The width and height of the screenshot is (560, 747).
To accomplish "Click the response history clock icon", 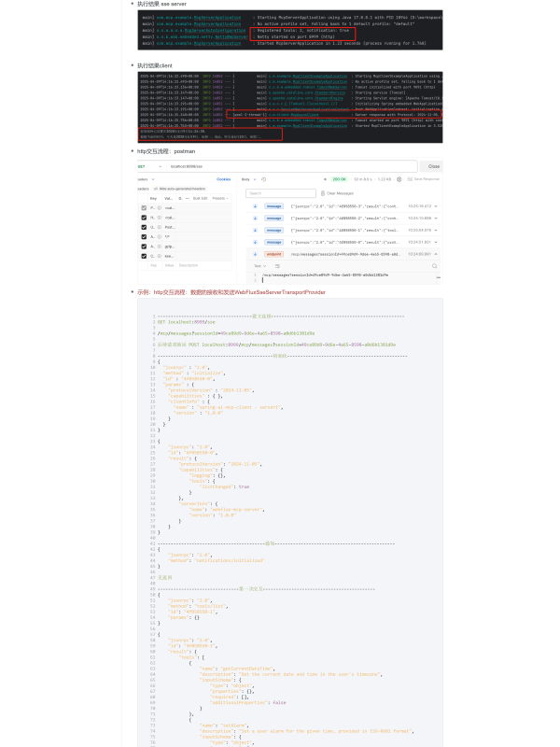I will (264, 178).
